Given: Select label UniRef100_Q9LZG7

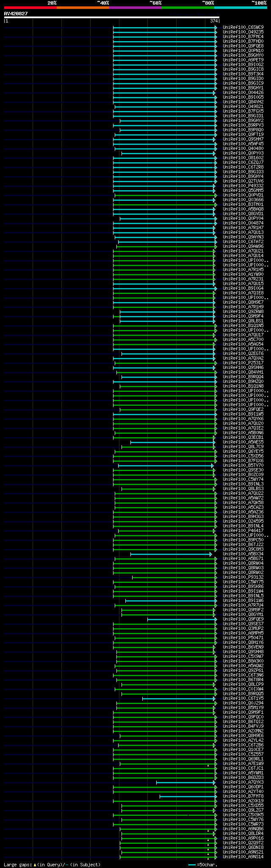Looking at the screenshot, I should coord(243,810).
